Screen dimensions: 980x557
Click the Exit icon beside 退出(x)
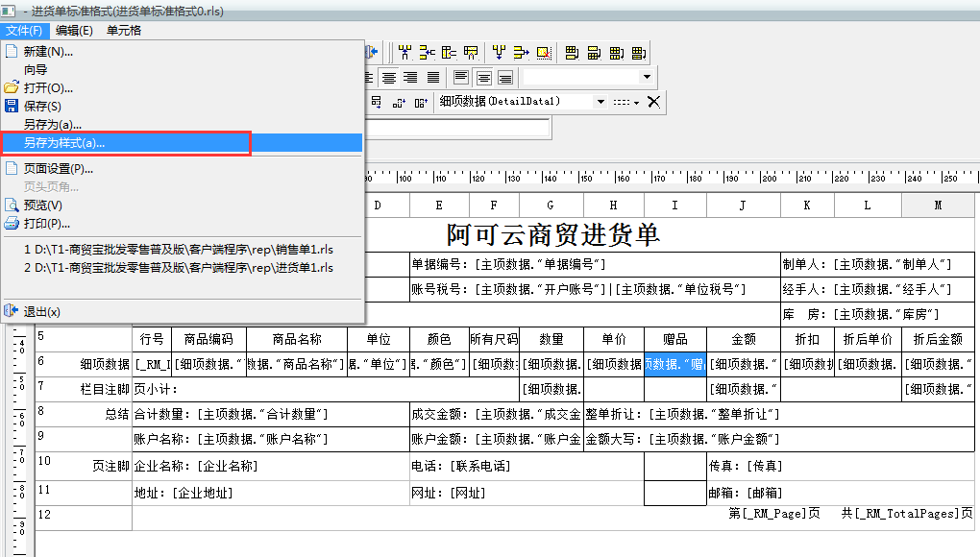click(12, 312)
